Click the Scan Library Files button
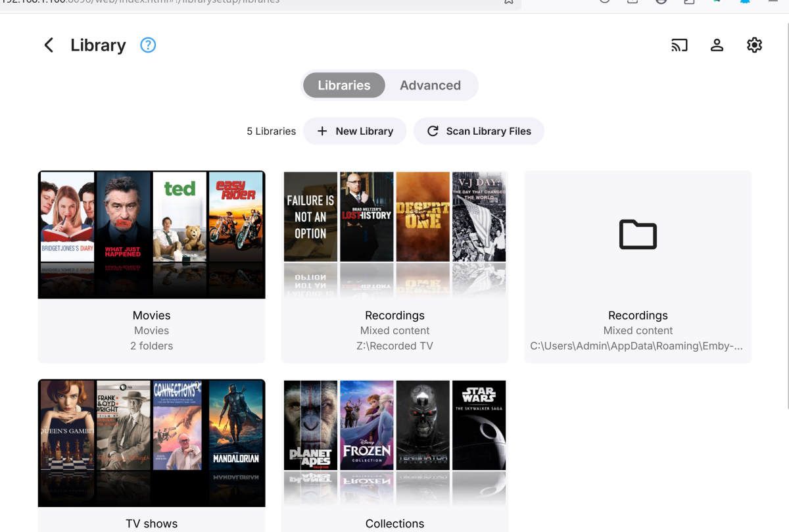 point(479,131)
